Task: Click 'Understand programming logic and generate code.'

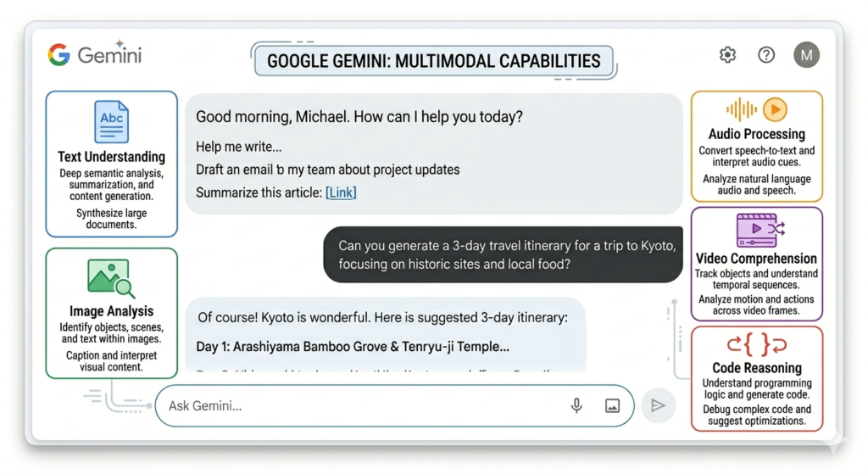Action: click(757, 388)
